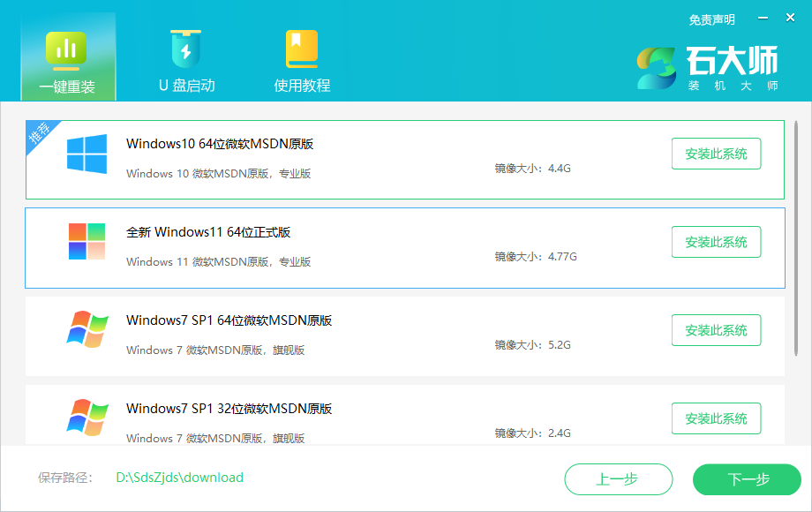The image size is (812, 512).
Task: Select Windows10 64位微软MSDN原版 title
Action: [x=220, y=144]
